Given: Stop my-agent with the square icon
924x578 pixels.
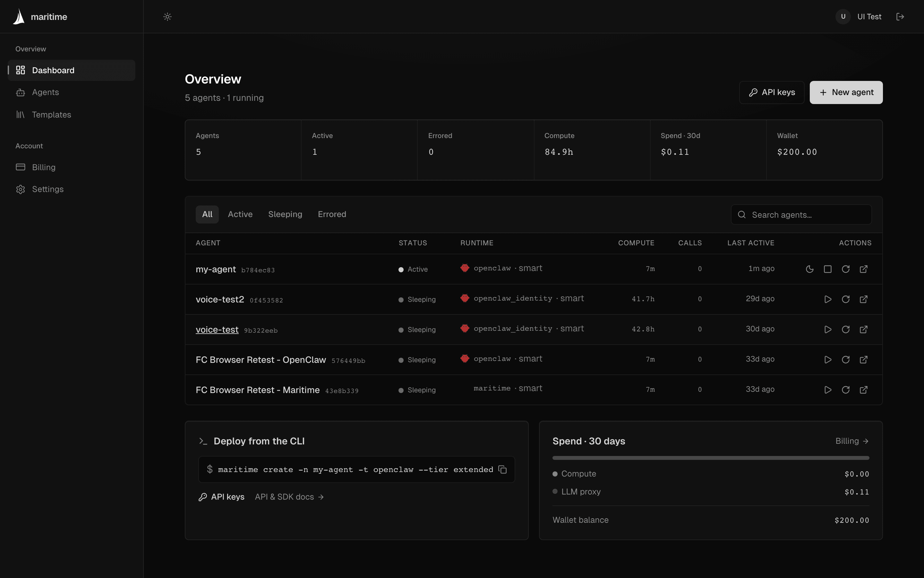Looking at the screenshot, I should pyautogui.click(x=827, y=269).
